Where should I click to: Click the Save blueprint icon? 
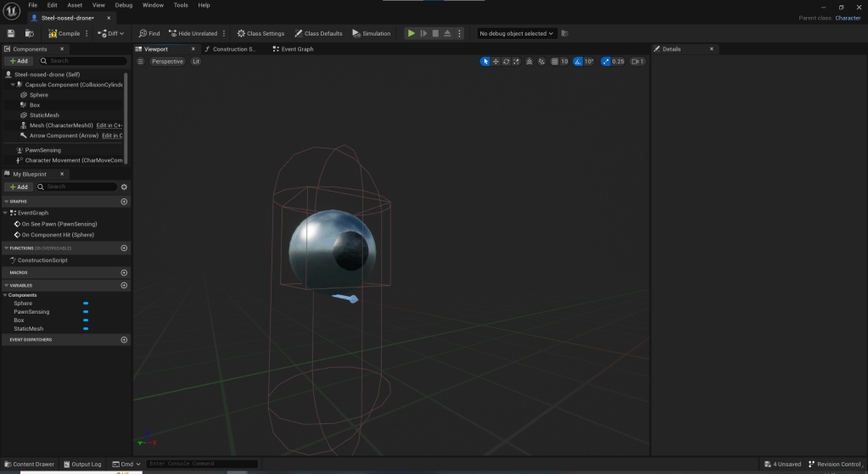pos(11,33)
